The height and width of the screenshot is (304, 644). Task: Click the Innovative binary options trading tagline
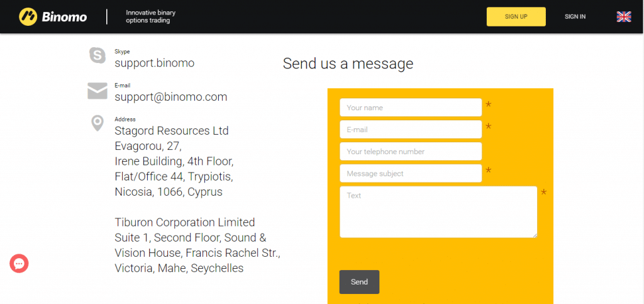tap(151, 16)
